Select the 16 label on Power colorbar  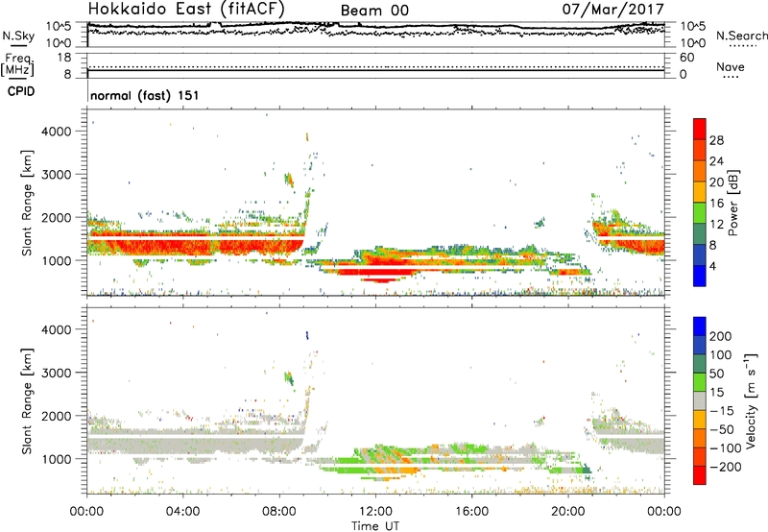(x=716, y=204)
